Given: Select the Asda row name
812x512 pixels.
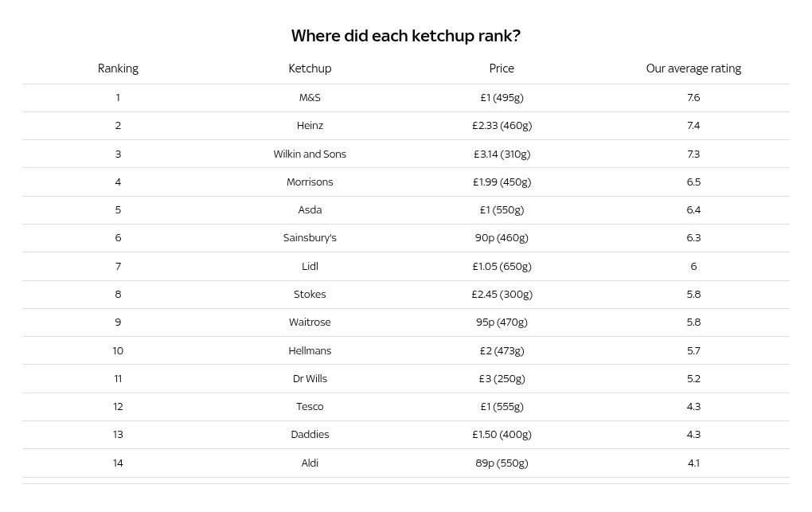Looking at the screenshot, I should tap(310, 210).
